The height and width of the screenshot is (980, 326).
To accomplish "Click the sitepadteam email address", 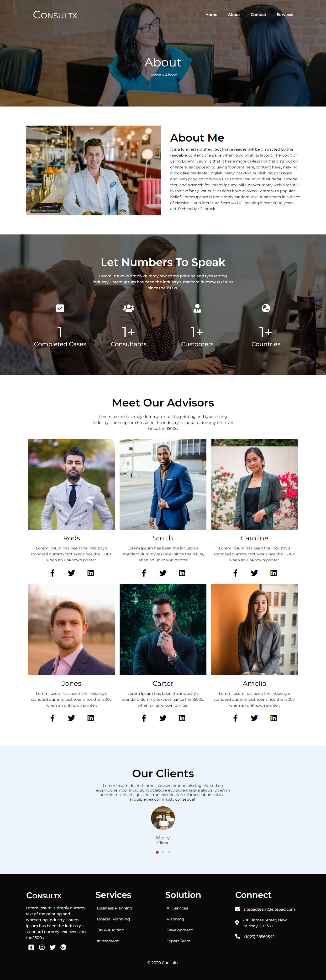I will [269, 909].
